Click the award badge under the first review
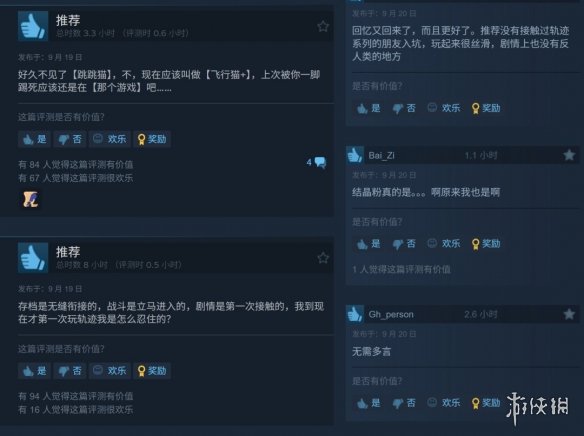584x436 pixels. (31, 199)
